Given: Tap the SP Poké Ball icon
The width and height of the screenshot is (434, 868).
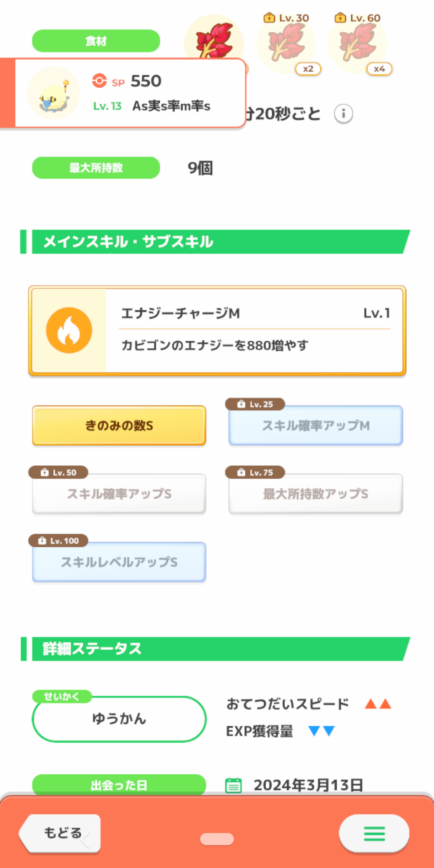Looking at the screenshot, I should coord(99,81).
